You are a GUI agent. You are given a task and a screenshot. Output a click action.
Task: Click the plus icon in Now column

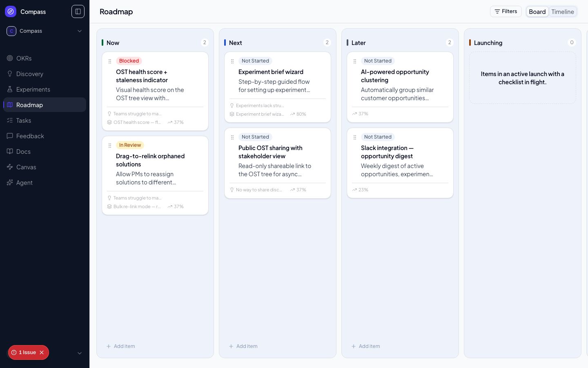(109, 346)
